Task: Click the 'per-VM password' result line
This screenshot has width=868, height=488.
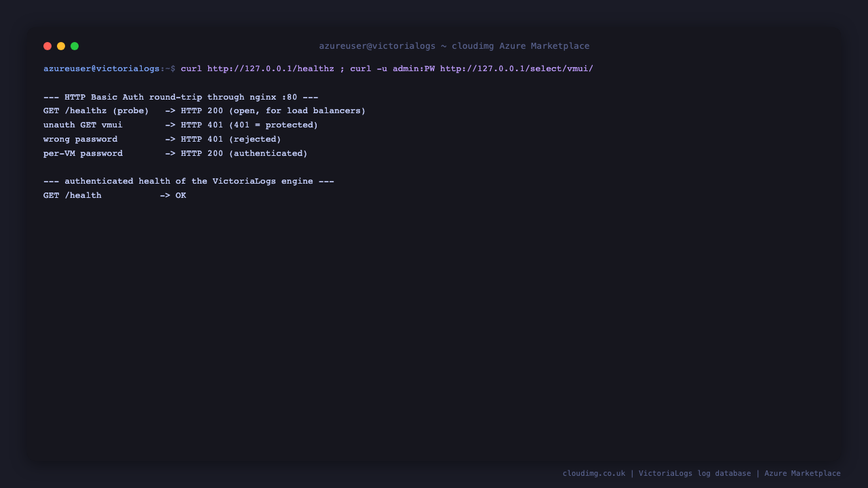Action: tap(175, 154)
